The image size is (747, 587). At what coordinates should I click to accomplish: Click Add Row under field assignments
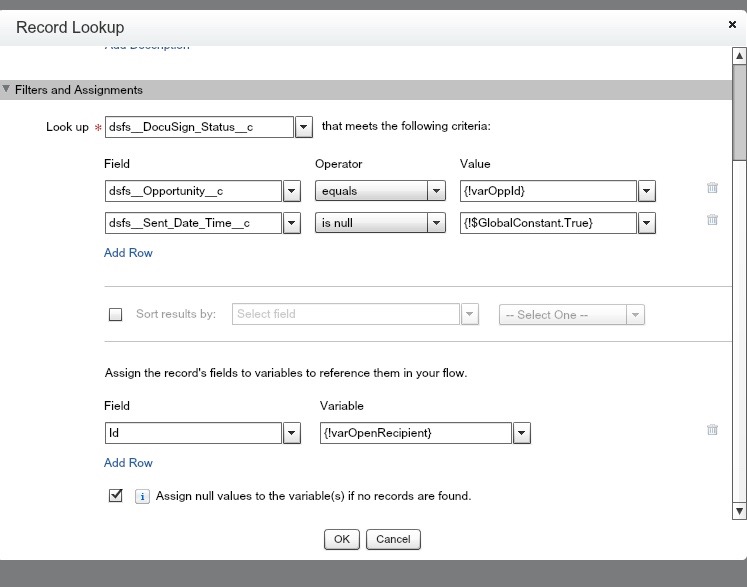[x=128, y=463]
